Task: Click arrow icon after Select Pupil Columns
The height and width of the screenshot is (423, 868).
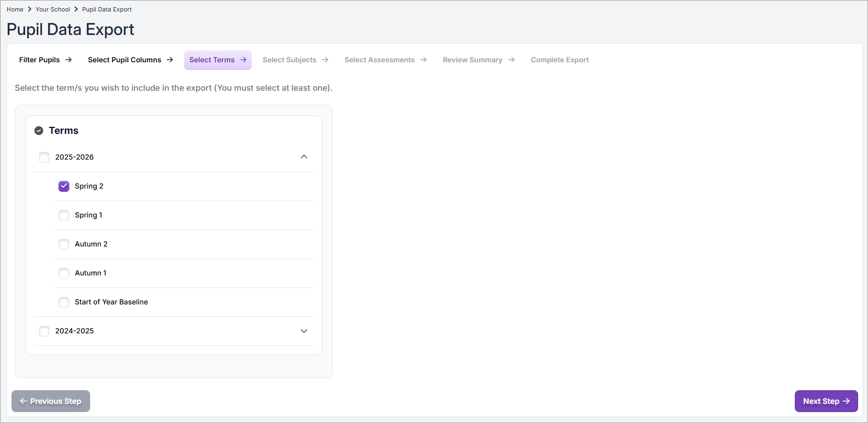Action: pos(170,60)
